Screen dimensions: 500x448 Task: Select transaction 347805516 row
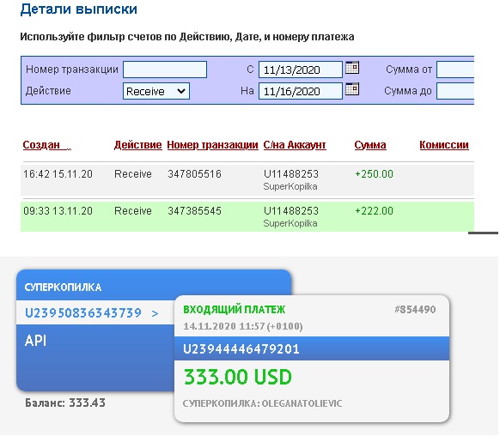point(247,180)
